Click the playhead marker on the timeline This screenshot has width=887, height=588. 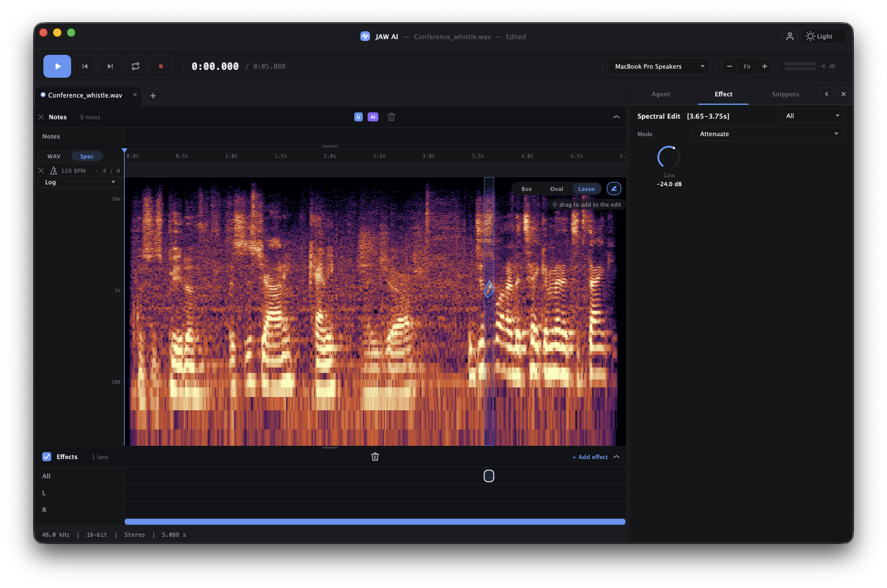125,151
